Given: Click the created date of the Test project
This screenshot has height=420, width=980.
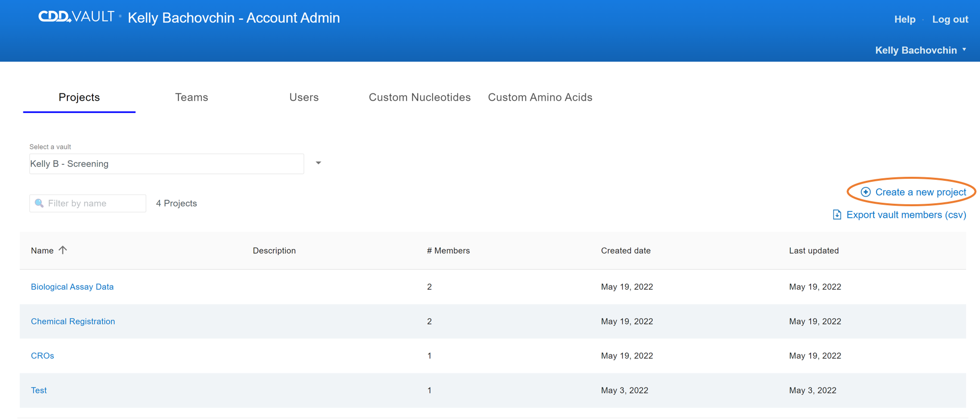Looking at the screenshot, I should tap(625, 390).
